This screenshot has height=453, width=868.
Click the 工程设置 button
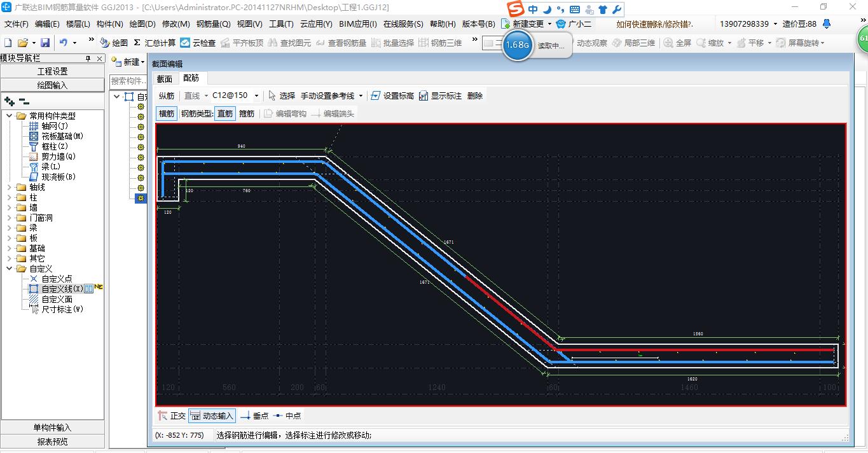pos(52,71)
